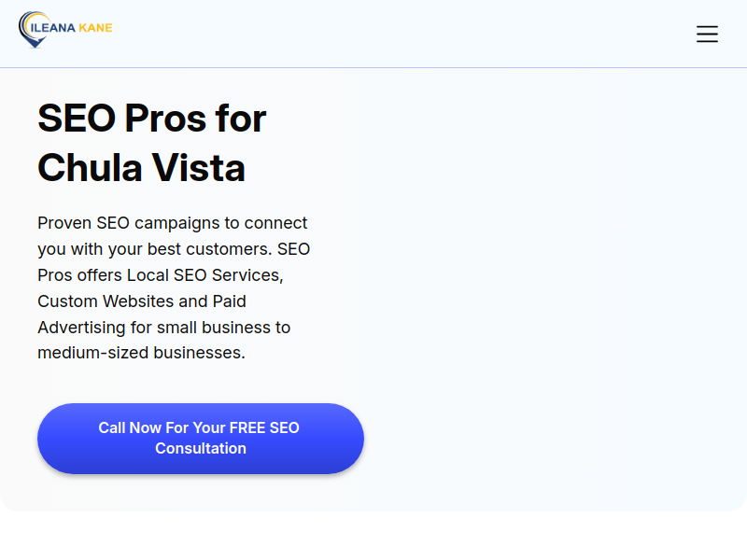The width and height of the screenshot is (747, 560).
Task: Click the 'Custom Websites and Paid' text line
Action: [142, 301]
